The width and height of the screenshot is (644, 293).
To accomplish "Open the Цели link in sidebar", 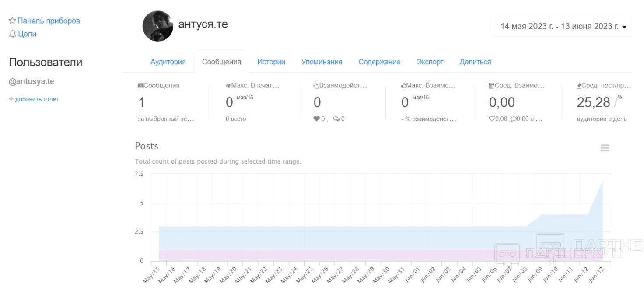I will click(x=27, y=34).
